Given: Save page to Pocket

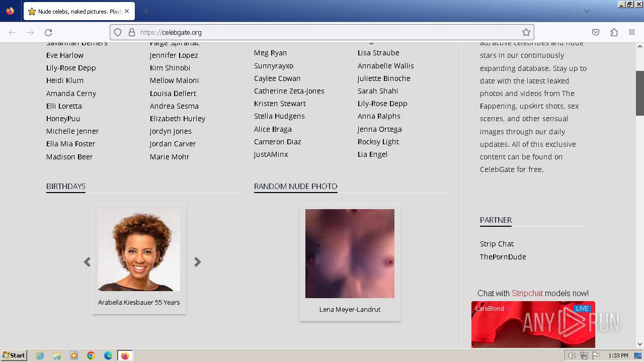Looking at the screenshot, I should point(596,32).
